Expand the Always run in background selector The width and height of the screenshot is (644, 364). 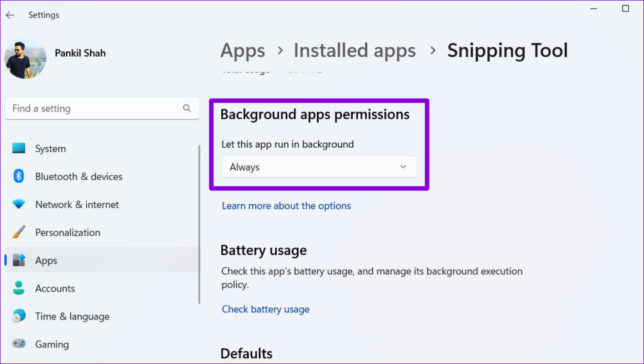(319, 167)
